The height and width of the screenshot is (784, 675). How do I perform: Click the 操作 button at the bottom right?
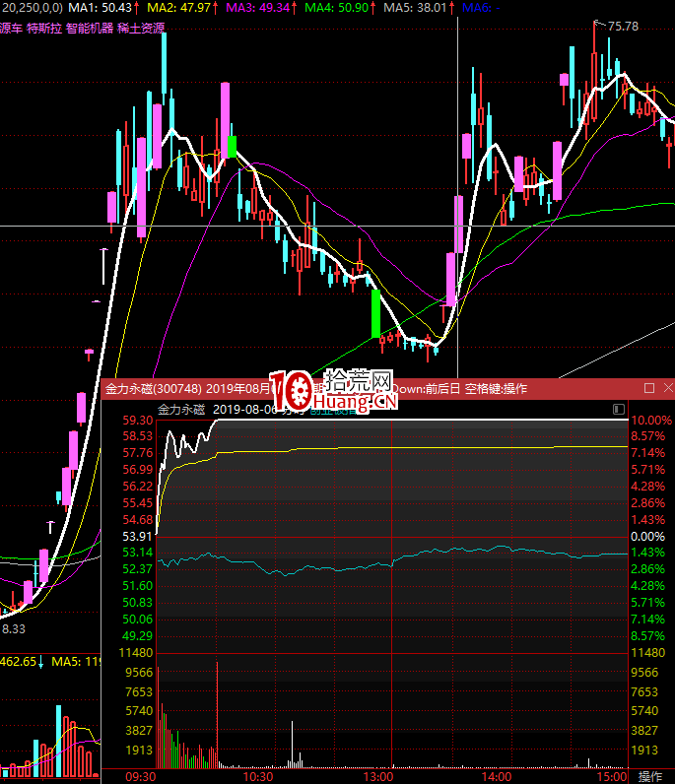pos(650,776)
